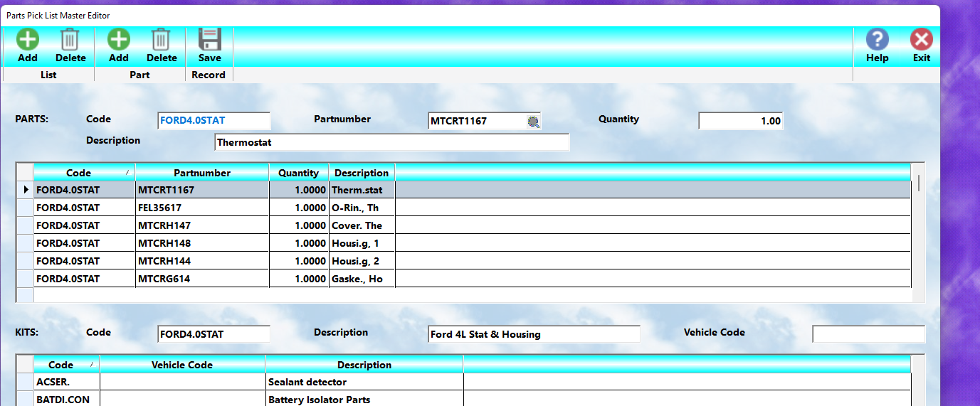The width and height of the screenshot is (980, 406).
Task: Click the Kits Description field Ford 4L Stat
Action: pyautogui.click(x=534, y=334)
